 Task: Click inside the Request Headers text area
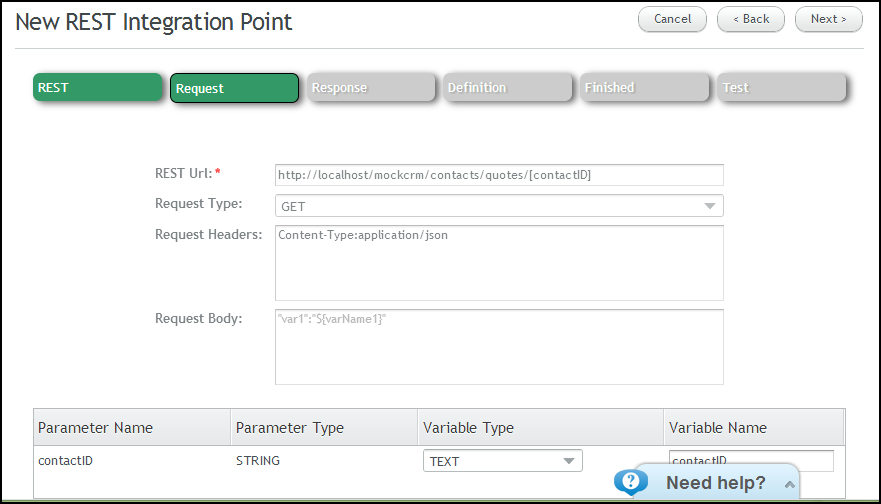[499, 263]
